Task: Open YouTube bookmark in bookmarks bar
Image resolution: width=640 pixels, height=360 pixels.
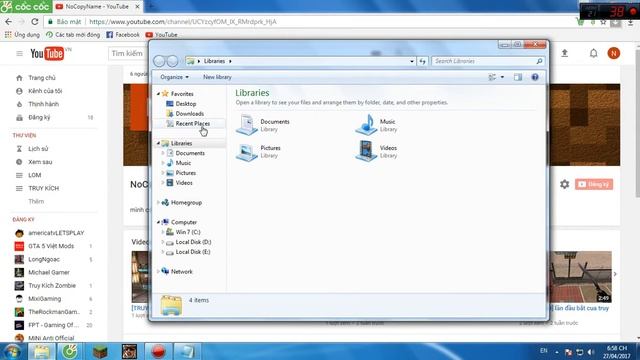Action: (x=162, y=35)
